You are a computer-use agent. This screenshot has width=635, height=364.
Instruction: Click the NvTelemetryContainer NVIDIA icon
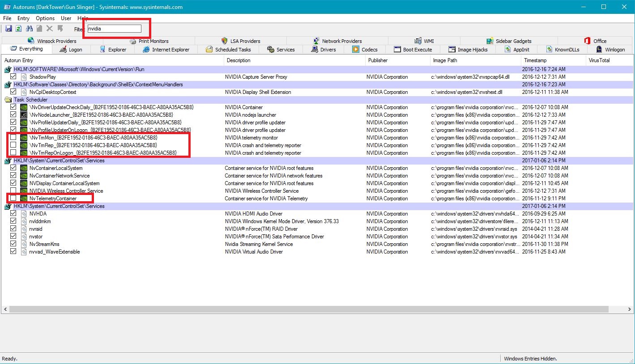[24, 199]
